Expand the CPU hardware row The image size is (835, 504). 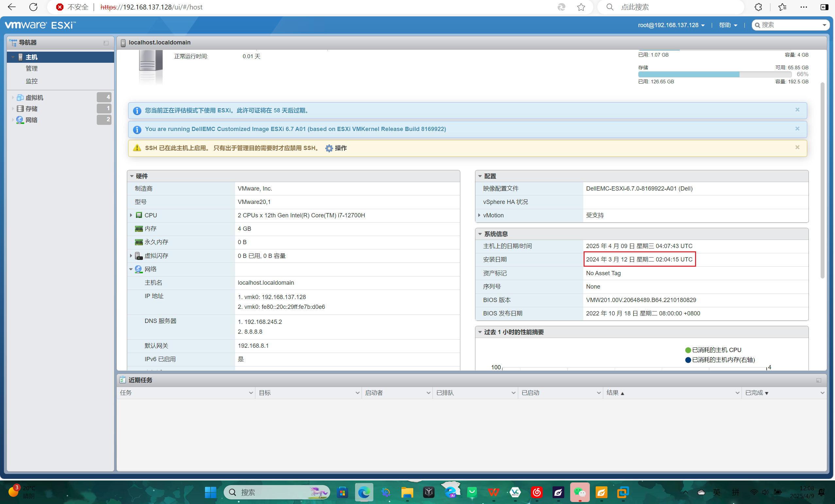[131, 215]
